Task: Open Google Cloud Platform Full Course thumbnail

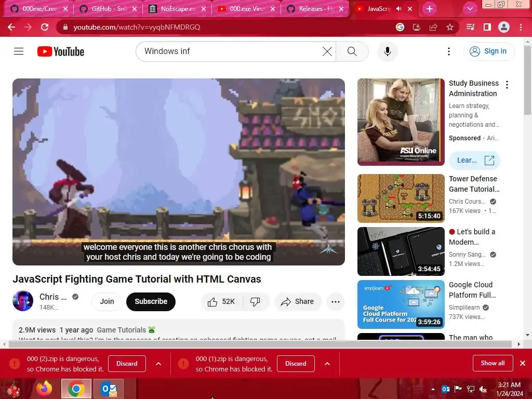Action: tap(401, 304)
